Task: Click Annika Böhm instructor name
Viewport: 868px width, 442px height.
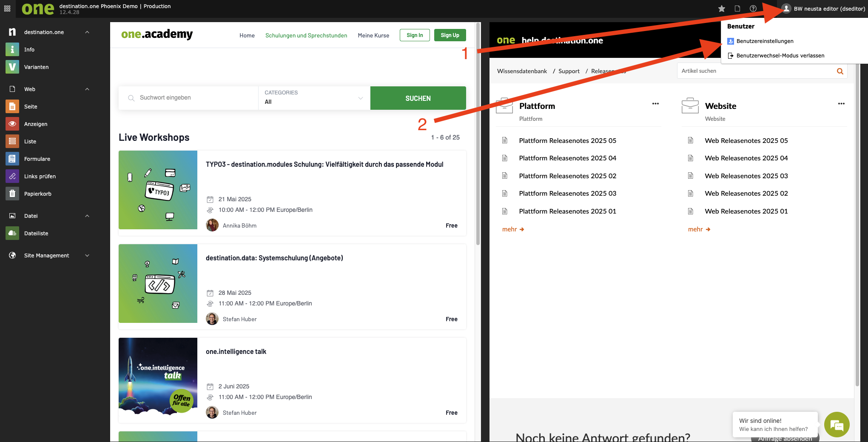Action: coord(239,225)
